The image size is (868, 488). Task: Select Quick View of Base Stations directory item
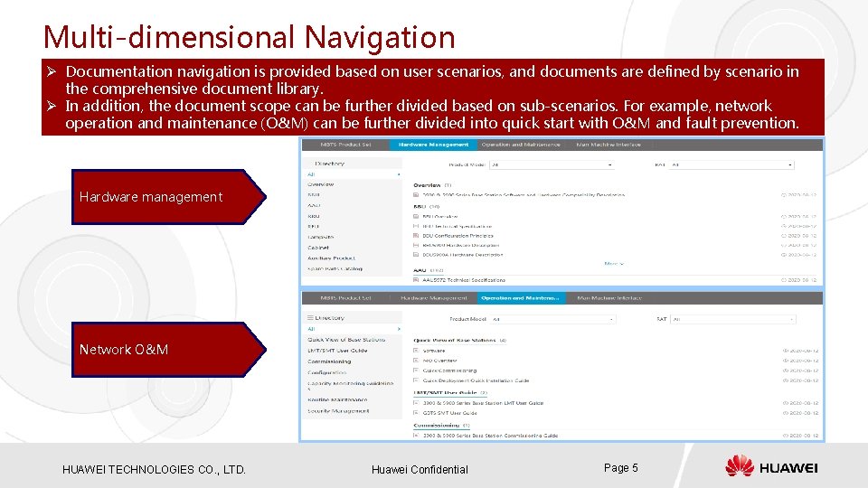346,339
